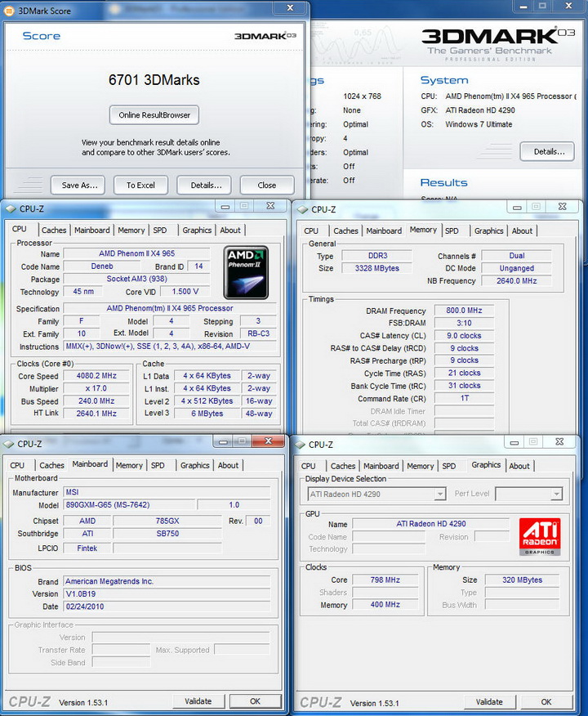Screen dimensions: 588x716
Task: Click the Package value Socket AM3 (938)
Action: [136, 279]
